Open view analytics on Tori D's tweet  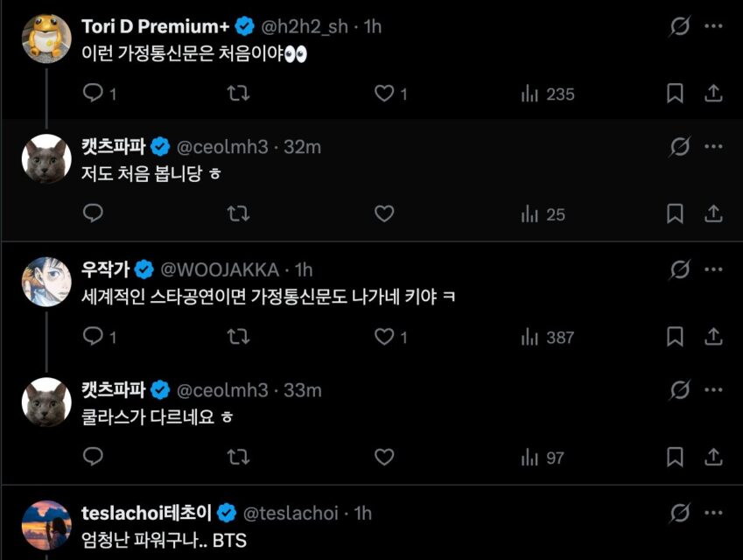point(531,94)
